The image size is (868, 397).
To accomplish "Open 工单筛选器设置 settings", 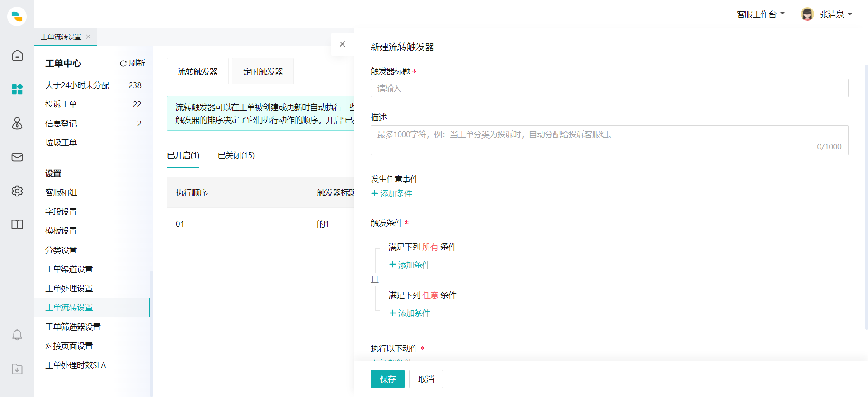I will click(73, 327).
